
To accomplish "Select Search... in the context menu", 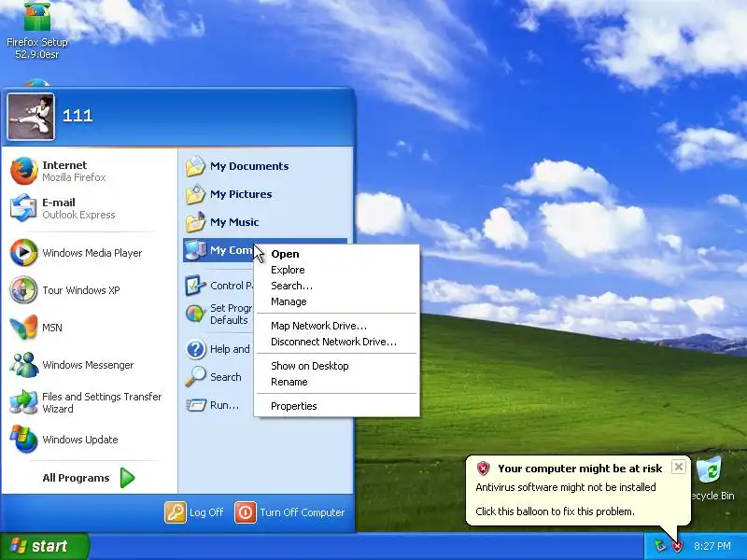I will (337, 286).
